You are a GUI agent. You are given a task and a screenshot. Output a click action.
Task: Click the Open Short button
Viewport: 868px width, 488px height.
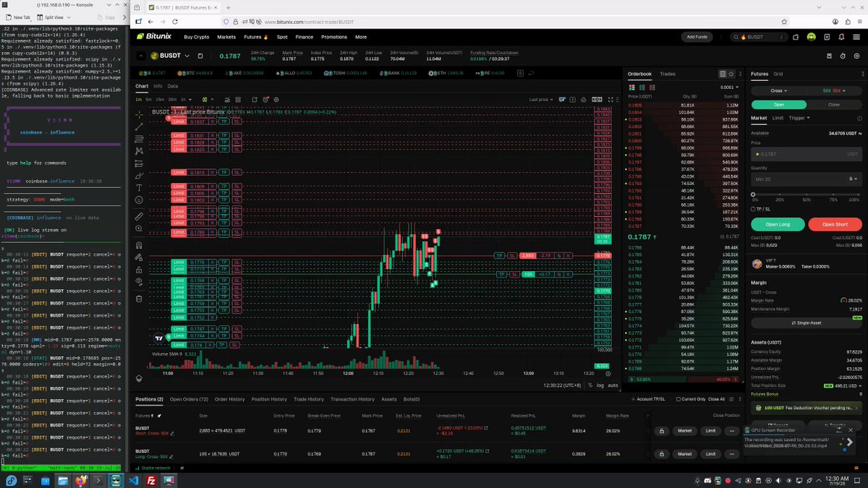pyautogui.click(x=834, y=224)
